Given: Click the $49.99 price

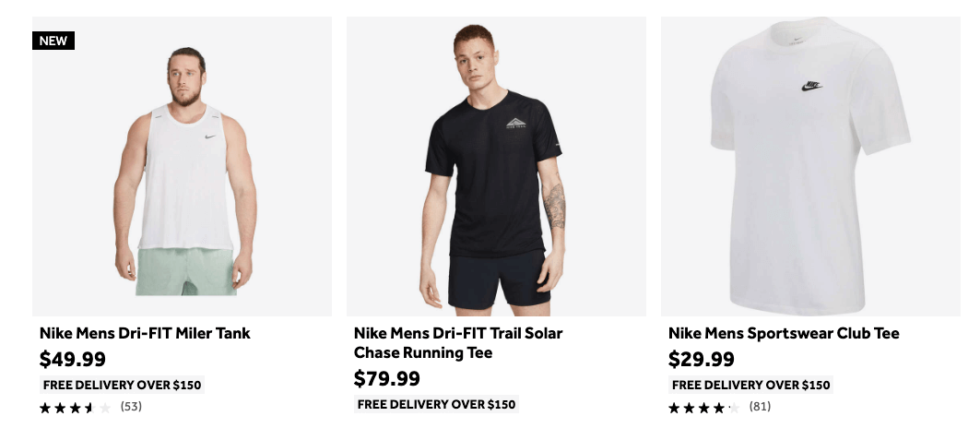Looking at the screenshot, I should [x=73, y=359].
